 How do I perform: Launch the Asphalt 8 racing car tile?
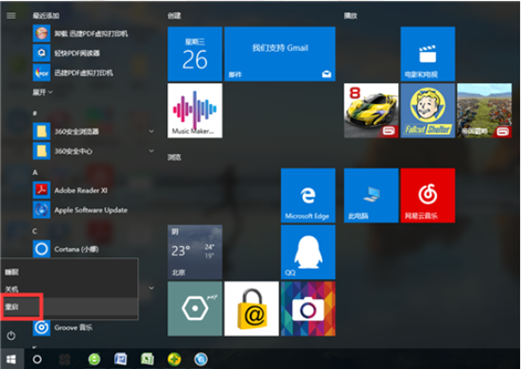coord(371,110)
